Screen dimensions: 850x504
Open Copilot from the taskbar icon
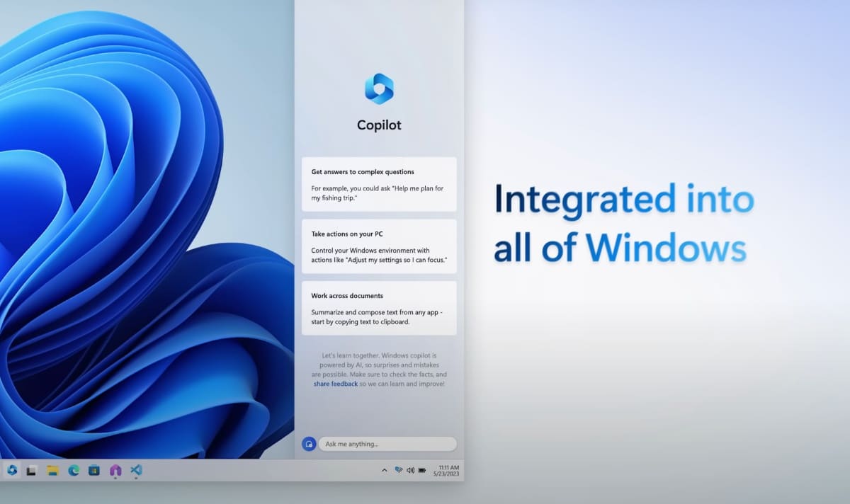click(x=12, y=470)
